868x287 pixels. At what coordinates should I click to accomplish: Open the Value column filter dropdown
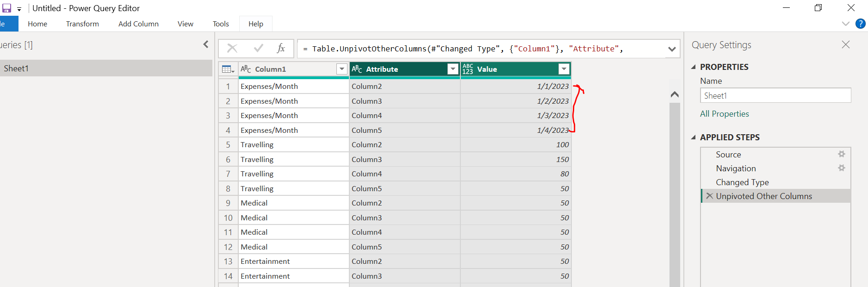[x=564, y=69]
